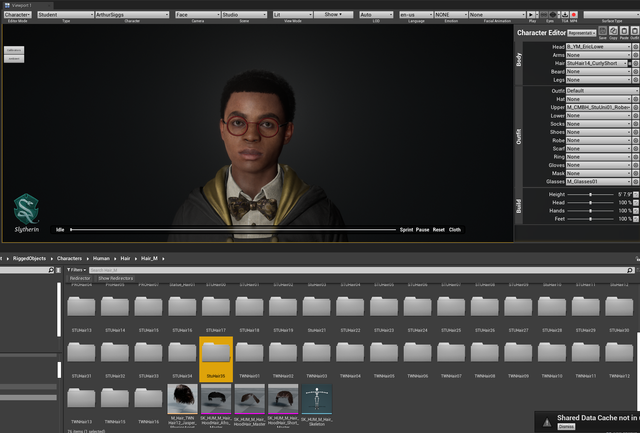Open the Type dropdown showing Student
The image size is (640, 433).
(65, 15)
